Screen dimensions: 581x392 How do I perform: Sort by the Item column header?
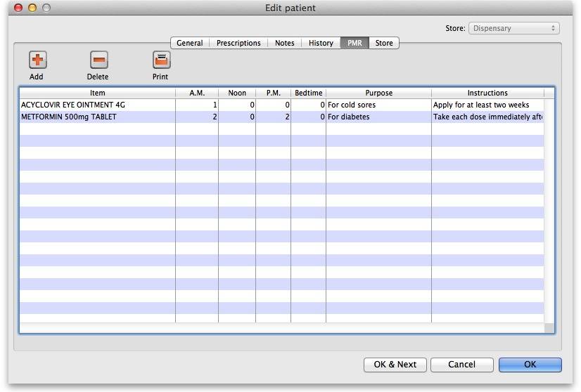(x=97, y=93)
